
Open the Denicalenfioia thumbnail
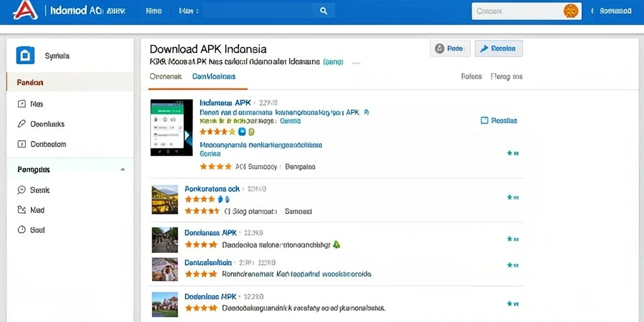coord(165,269)
